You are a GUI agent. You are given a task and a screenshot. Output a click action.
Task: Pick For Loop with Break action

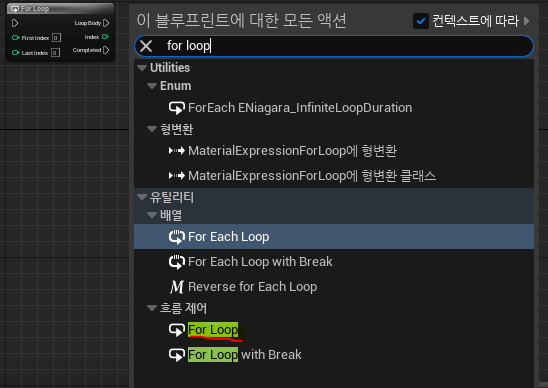point(334,354)
